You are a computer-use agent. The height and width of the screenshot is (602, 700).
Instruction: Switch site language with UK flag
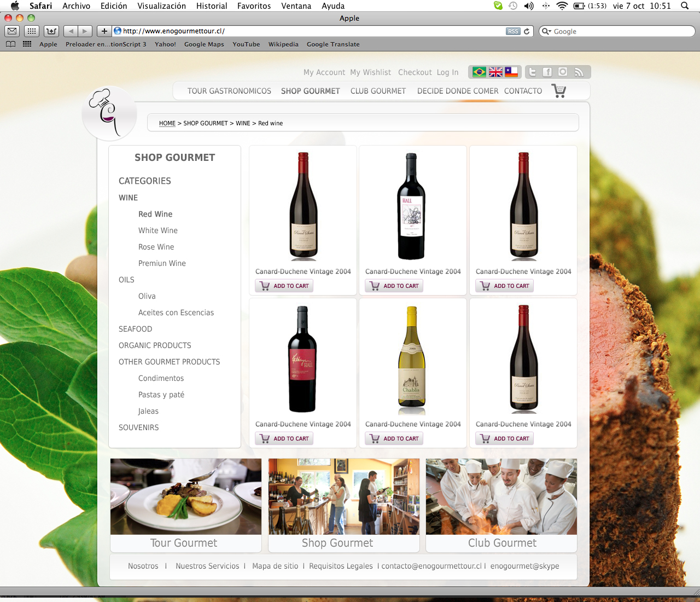[x=495, y=72]
